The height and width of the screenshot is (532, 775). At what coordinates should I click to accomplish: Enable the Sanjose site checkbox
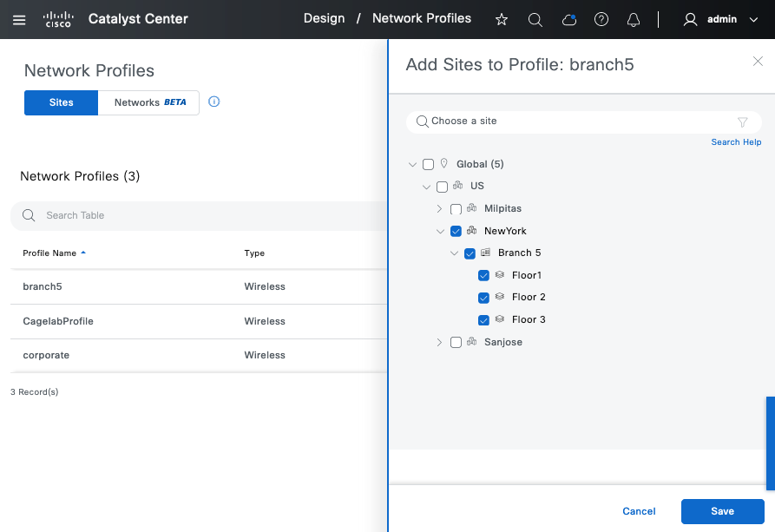(456, 343)
